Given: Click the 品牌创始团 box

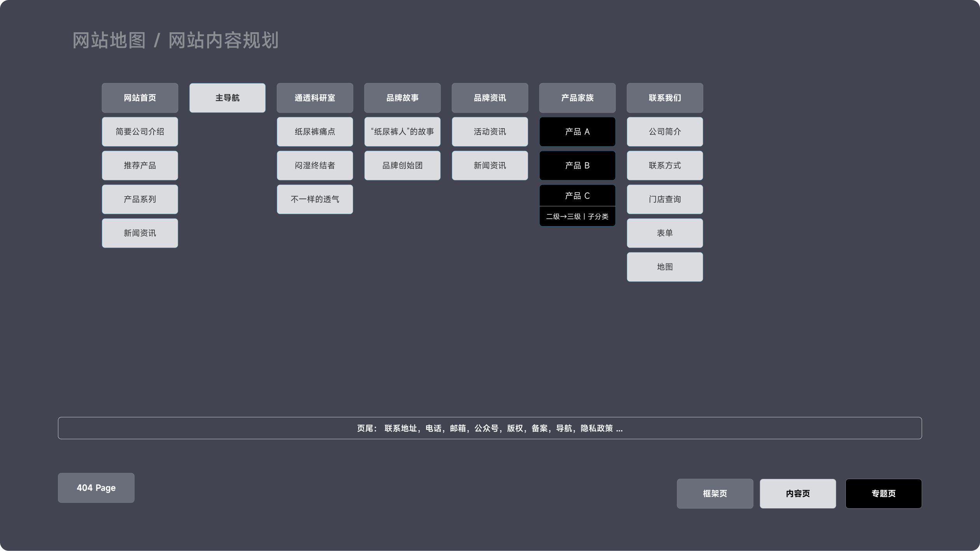Looking at the screenshot, I should tap(402, 166).
